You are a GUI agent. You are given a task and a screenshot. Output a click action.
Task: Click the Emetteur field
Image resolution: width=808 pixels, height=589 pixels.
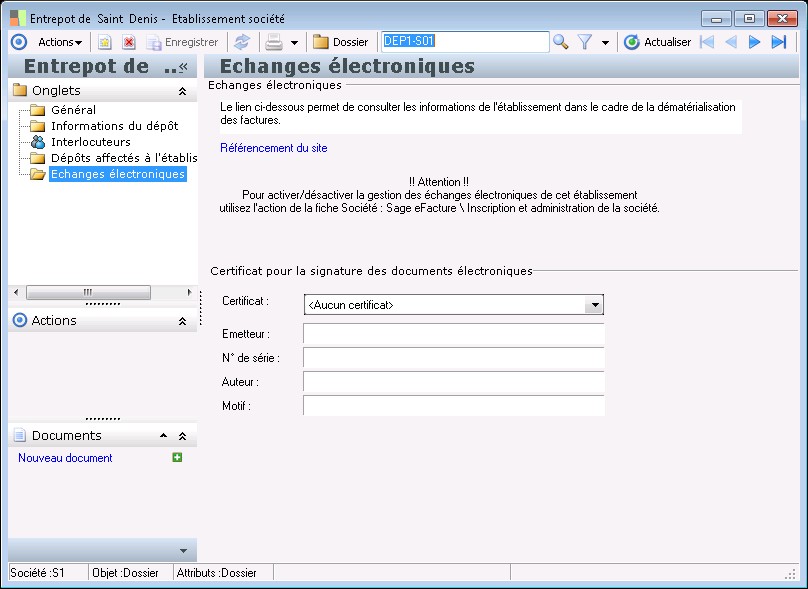coord(453,333)
